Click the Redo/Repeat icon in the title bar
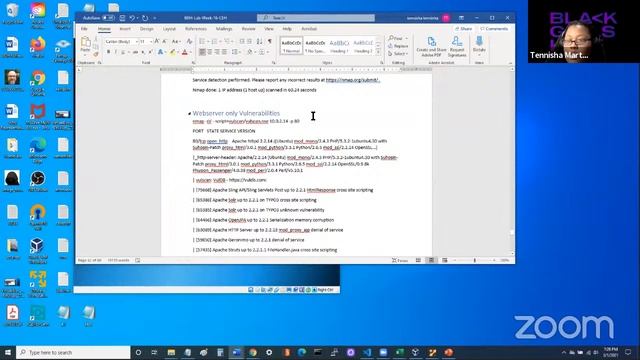 point(145,18)
